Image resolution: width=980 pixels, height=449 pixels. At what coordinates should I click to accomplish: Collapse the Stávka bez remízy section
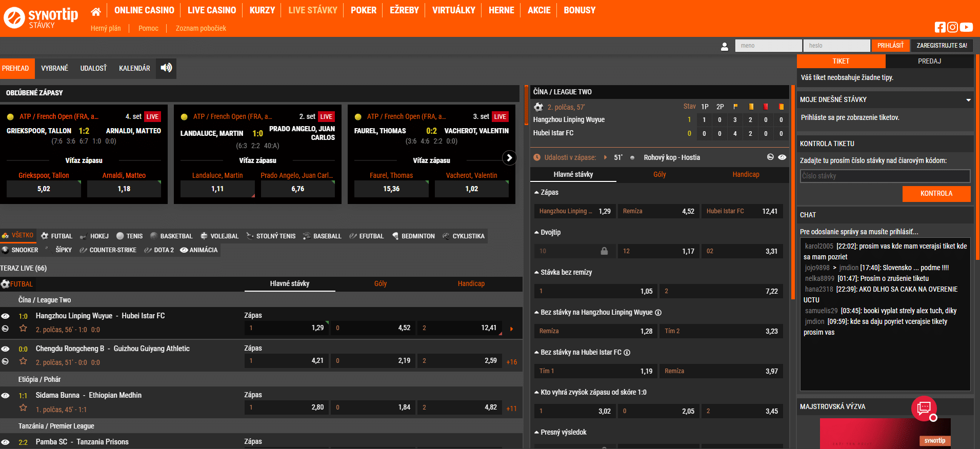pyautogui.click(x=563, y=273)
